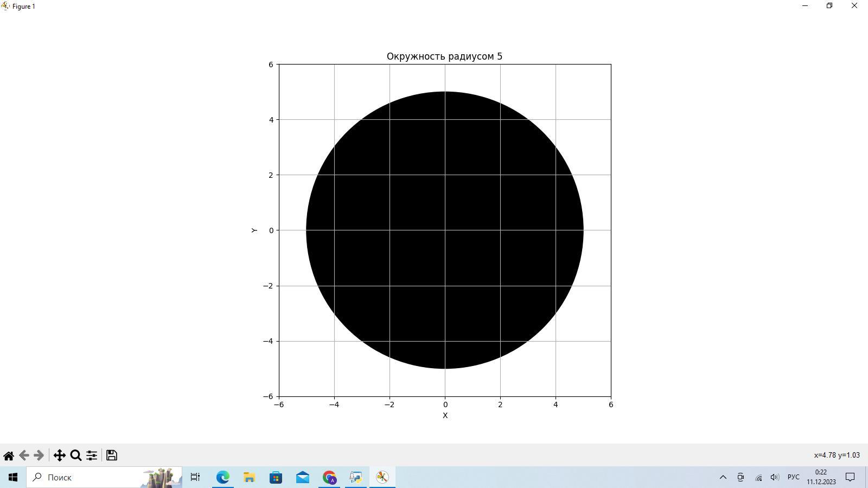Viewport: 868px width, 488px height.
Task: Go back to previous plot view
Action: [x=24, y=455]
